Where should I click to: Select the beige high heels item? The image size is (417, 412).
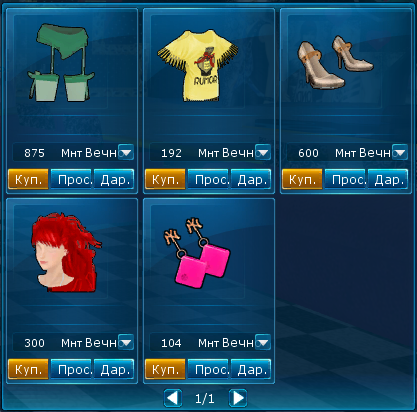[335, 62]
